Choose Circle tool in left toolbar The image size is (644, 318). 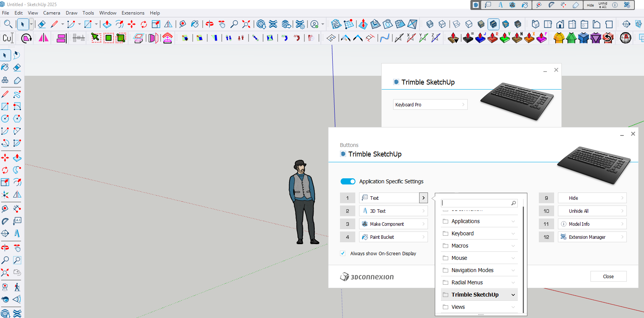coord(5,119)
